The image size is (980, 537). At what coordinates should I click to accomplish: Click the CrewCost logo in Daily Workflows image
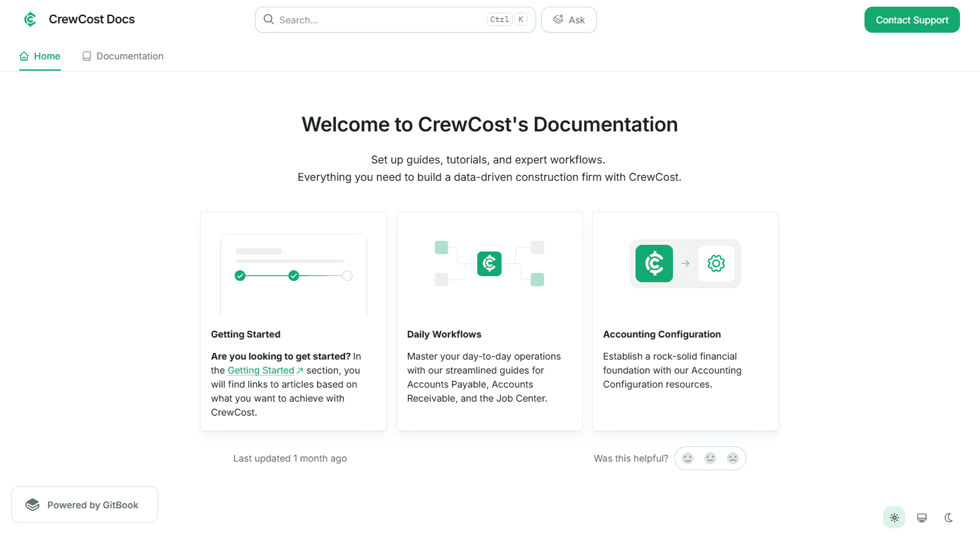(x=489, y=263)
